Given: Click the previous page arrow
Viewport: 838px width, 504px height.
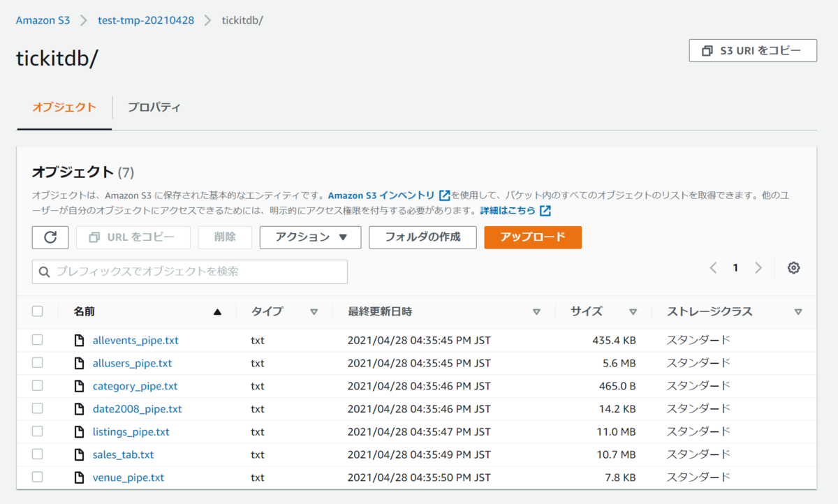Looking at the screenshot, I should pyautogui.click(x=713, y=268).
